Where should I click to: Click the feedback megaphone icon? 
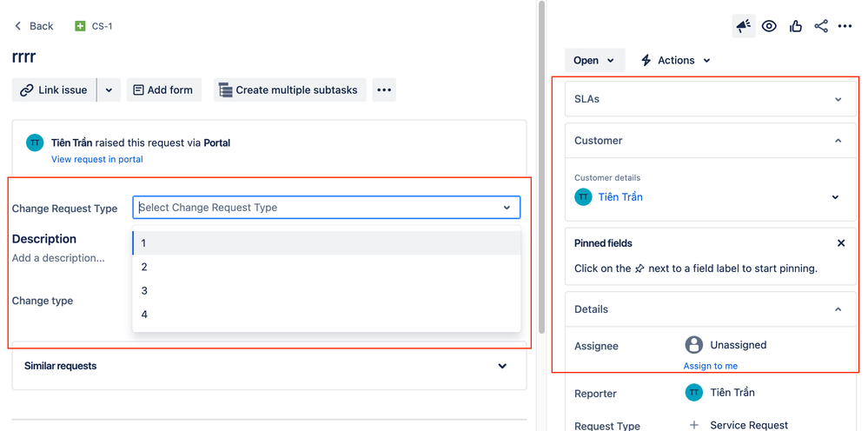[x=744, y=26]
